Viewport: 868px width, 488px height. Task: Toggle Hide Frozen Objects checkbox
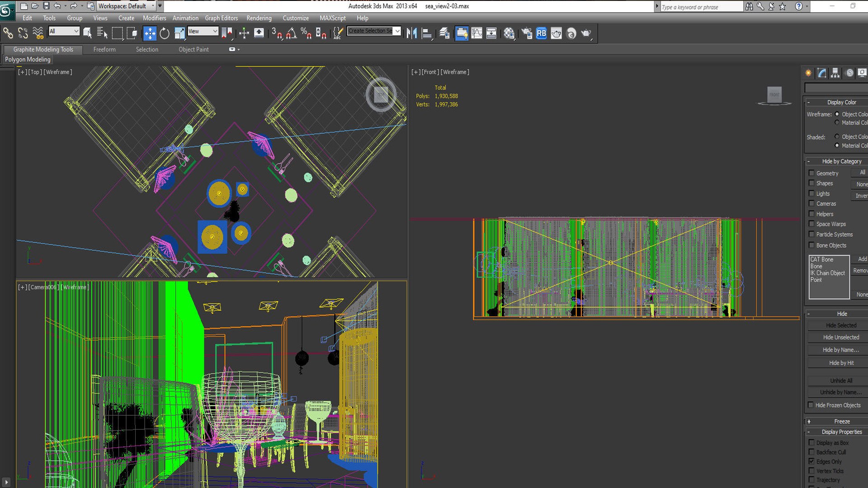(811, 405)
